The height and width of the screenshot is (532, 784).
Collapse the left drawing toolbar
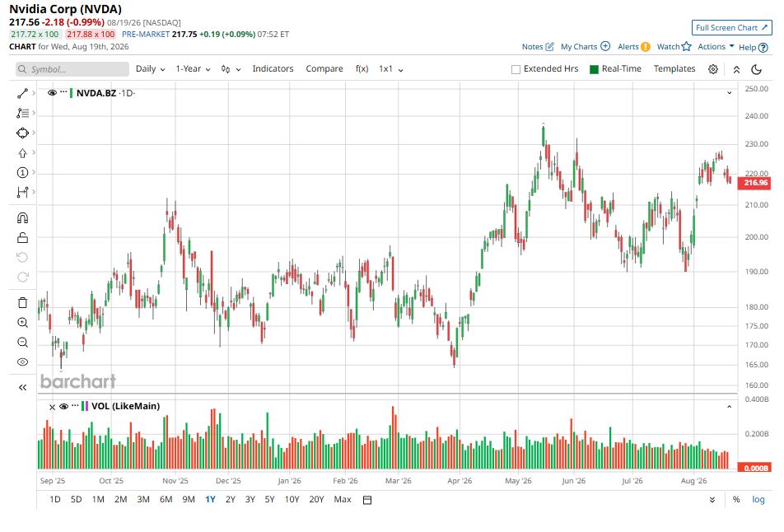22,388
